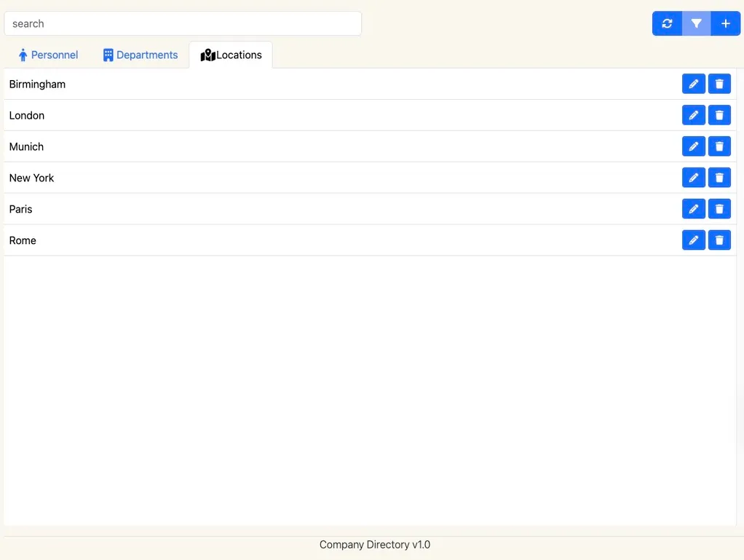The image size is (744, 560).
Task: Select the New York row text
Action: click(32, 178)
